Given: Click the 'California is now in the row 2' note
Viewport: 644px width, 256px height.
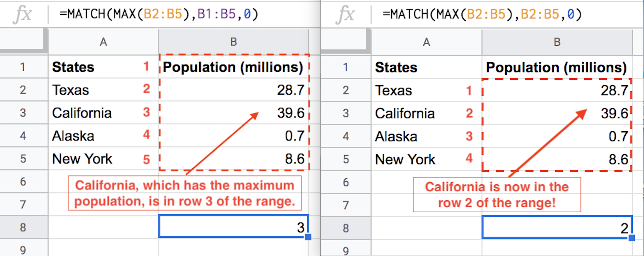Looking at the screenshot, I should click(497, 195).
